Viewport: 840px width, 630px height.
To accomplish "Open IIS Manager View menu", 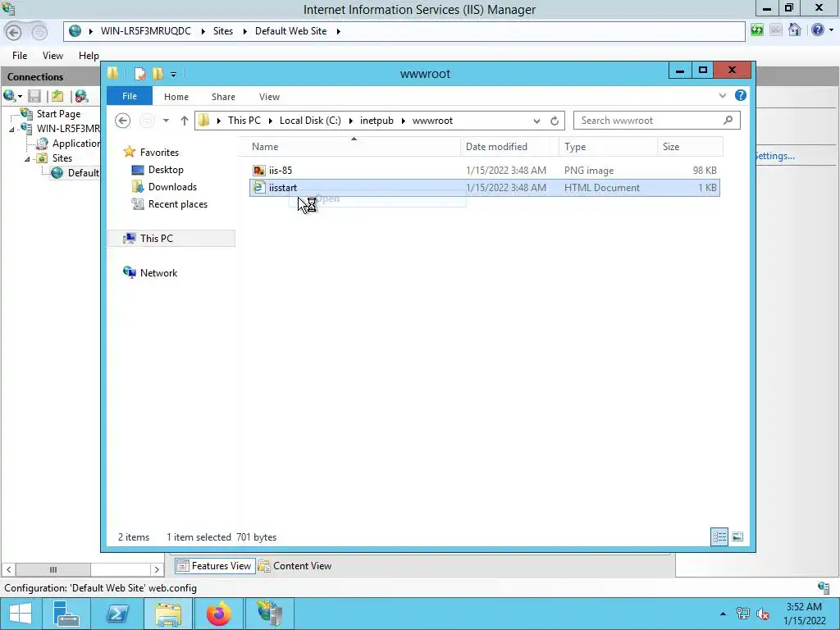I will point(52,56).
